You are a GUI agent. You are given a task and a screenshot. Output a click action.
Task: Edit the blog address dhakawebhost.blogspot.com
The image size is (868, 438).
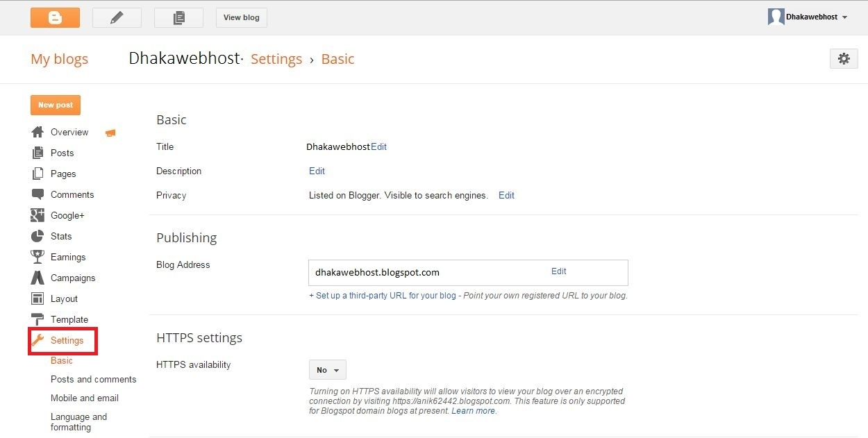pyautogui.click(x=559, y=271)
